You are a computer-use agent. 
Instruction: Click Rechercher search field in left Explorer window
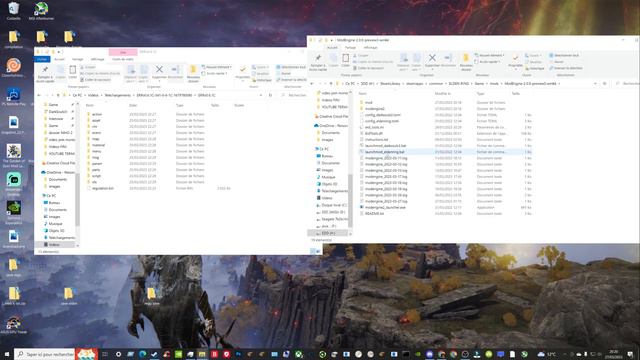tap(293, 95)
